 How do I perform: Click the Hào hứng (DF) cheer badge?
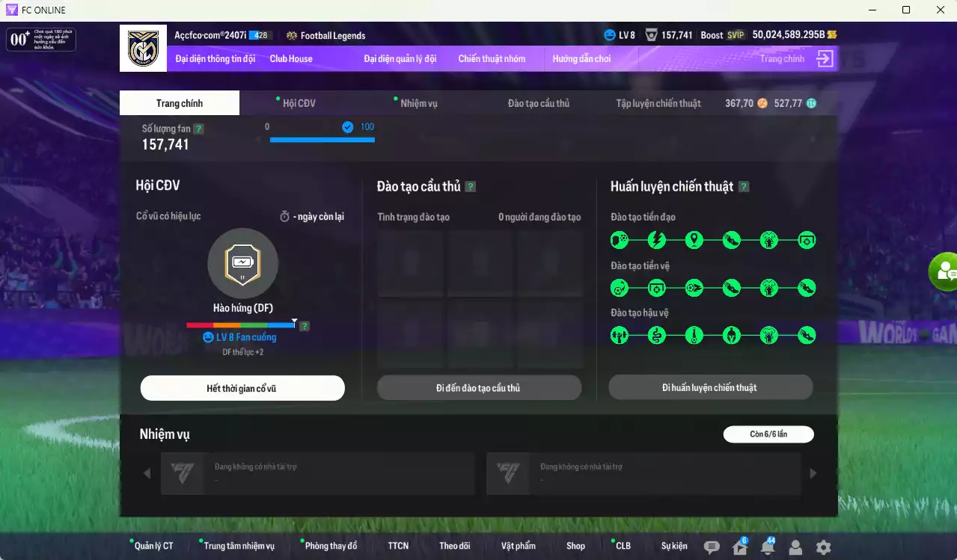tap(243, 263)
